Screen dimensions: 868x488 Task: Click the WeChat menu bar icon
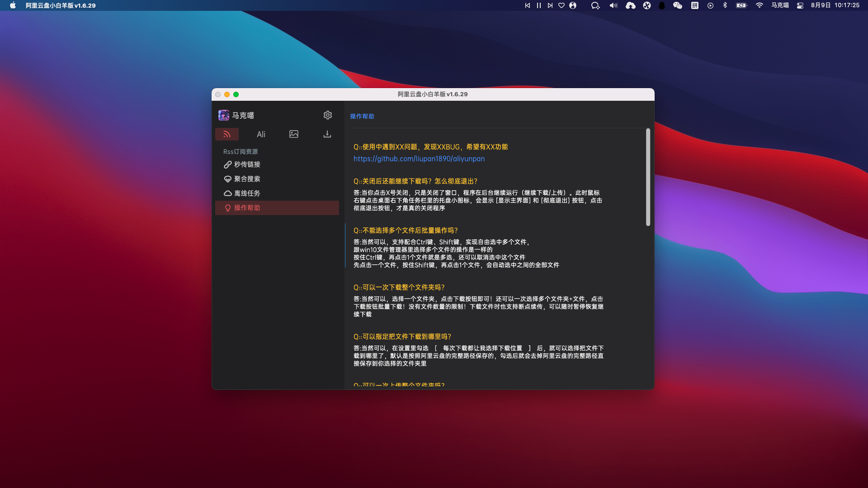click(677, 5)
